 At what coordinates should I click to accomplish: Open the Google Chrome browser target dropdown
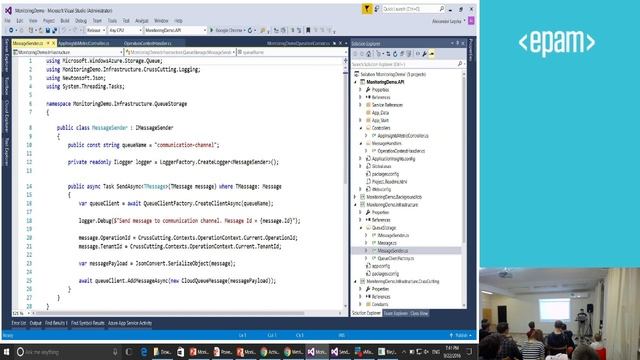pos(244,30)
